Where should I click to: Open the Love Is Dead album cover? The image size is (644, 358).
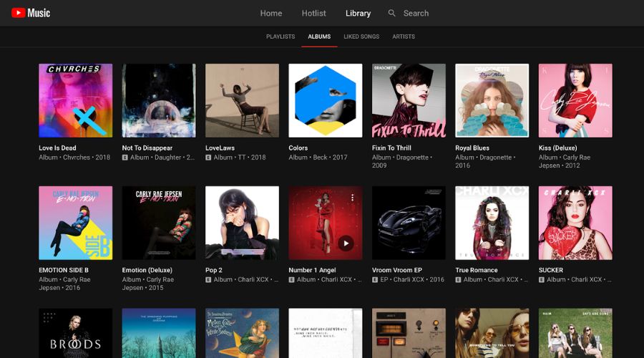point(76,100)
